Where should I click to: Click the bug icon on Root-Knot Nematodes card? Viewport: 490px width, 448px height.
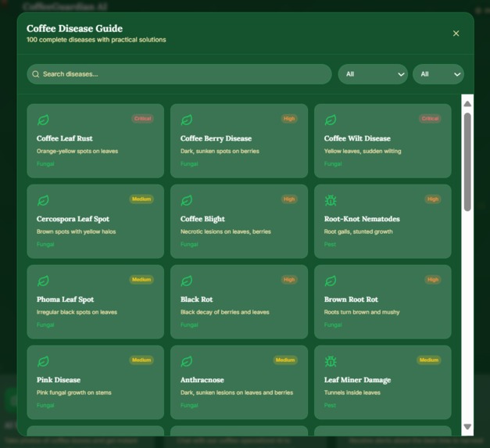pyautogui.click(x=331, y=200)
